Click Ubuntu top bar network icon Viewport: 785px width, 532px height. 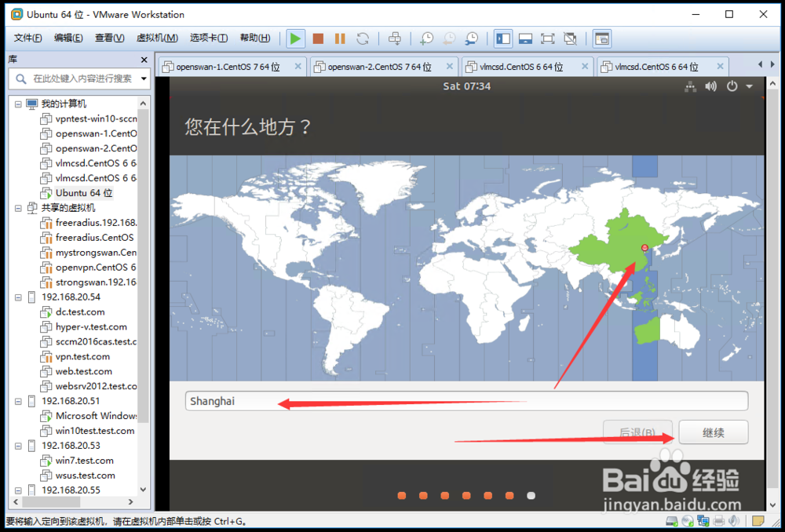pos(690,86)
